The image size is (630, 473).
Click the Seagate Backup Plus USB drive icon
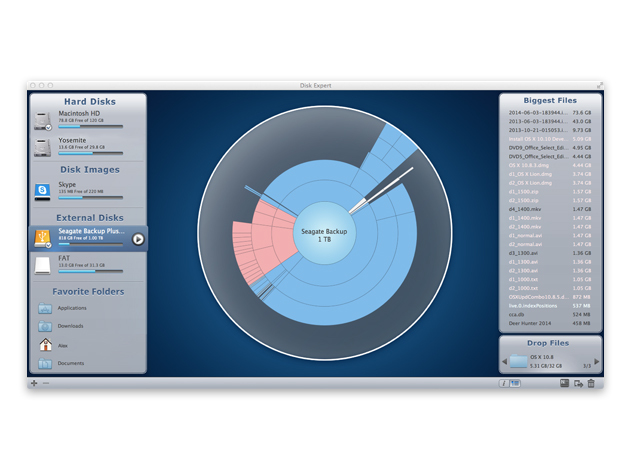point(43,238)
